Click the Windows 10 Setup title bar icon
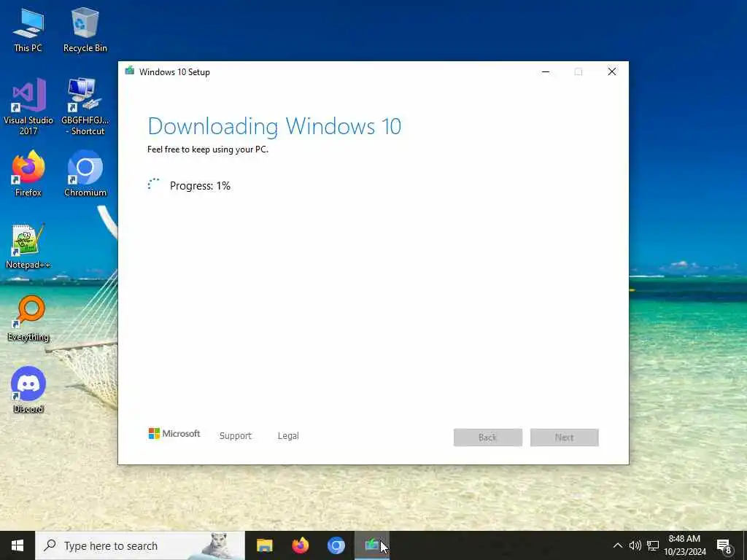This screenshot has width=747, height=560. pos(130,71)
